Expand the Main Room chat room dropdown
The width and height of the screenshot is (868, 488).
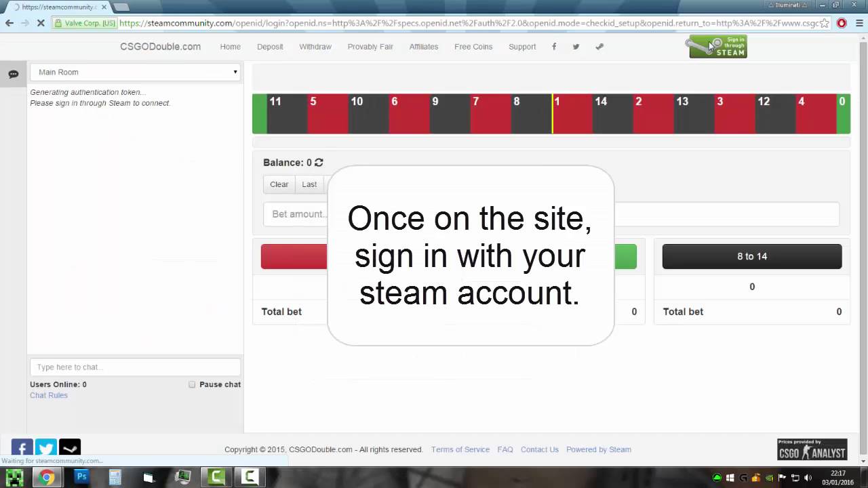[x=136, y=72]
